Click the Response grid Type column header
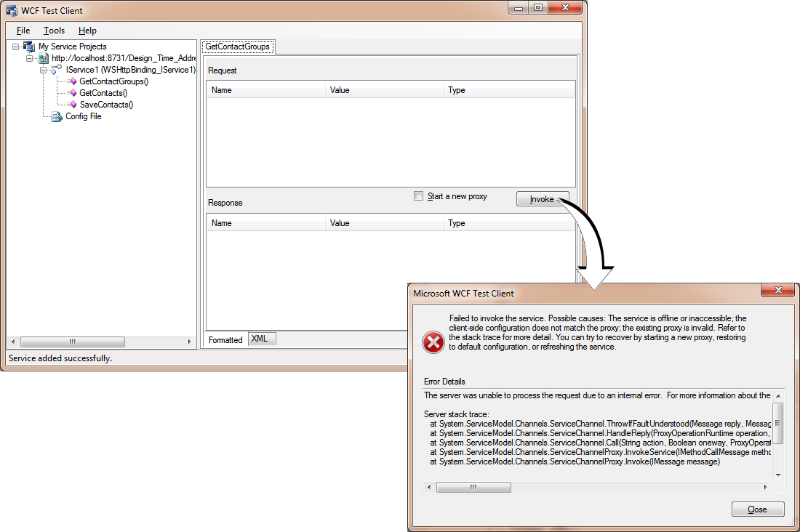The image size is (800, 532). (509, 223)
